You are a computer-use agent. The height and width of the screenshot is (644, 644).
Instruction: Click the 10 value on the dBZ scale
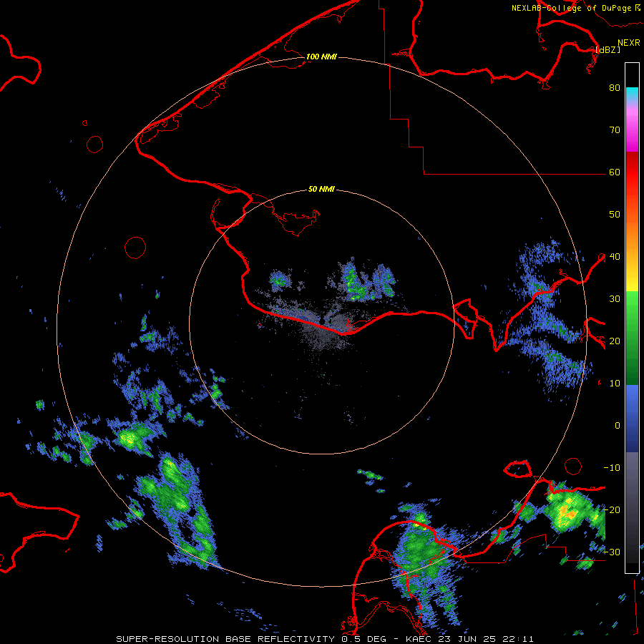(x=615, y=384)
